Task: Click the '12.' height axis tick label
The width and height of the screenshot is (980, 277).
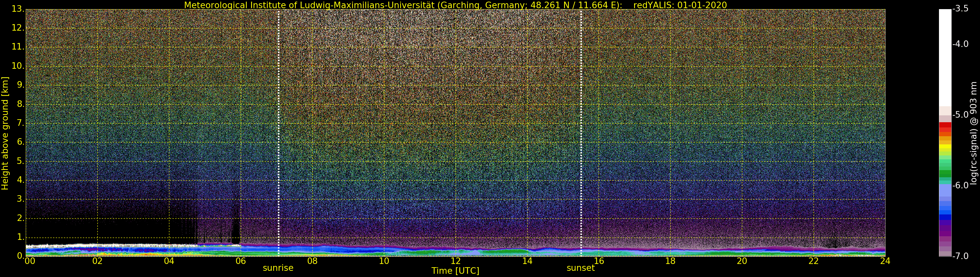Action: coord(19,28)
